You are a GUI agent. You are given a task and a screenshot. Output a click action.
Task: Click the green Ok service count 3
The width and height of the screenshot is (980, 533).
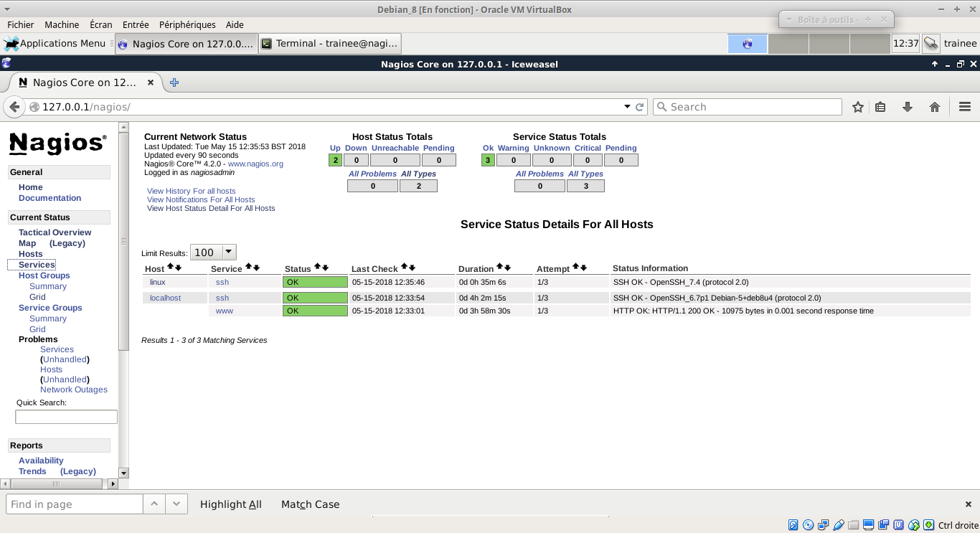488,160
